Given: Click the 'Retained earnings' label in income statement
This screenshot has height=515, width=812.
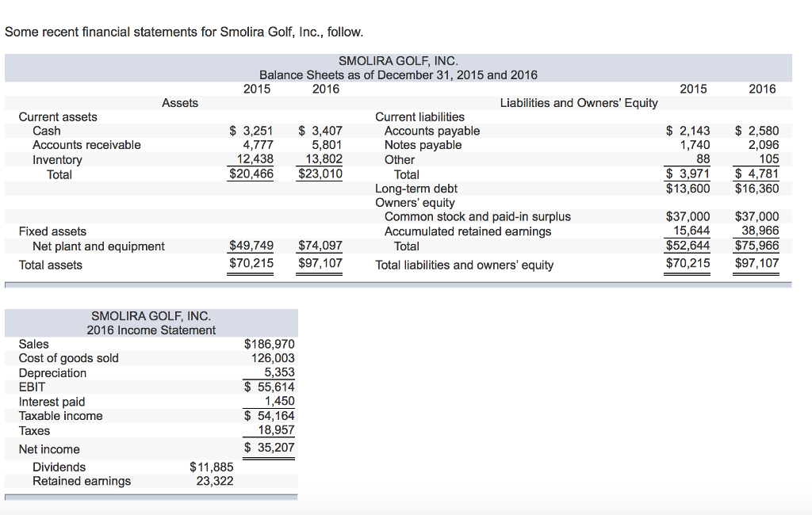Looking at the screenshot, I should (82, 482).
